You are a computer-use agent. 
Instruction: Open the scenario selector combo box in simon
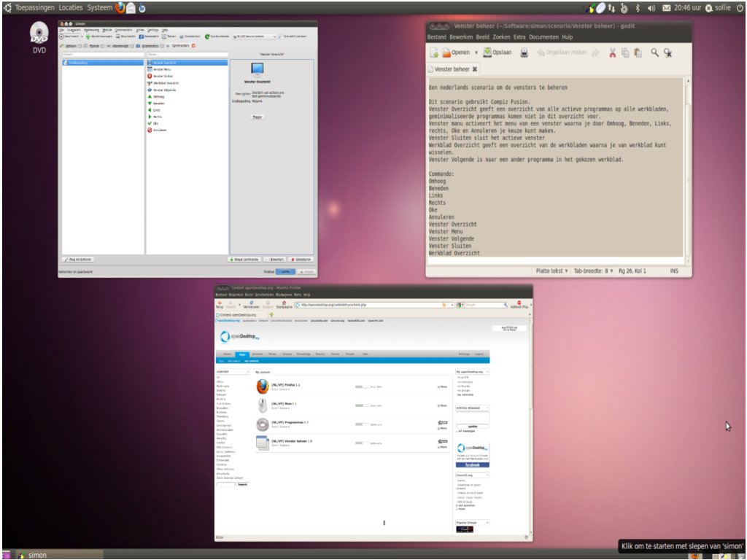point(254,36)
